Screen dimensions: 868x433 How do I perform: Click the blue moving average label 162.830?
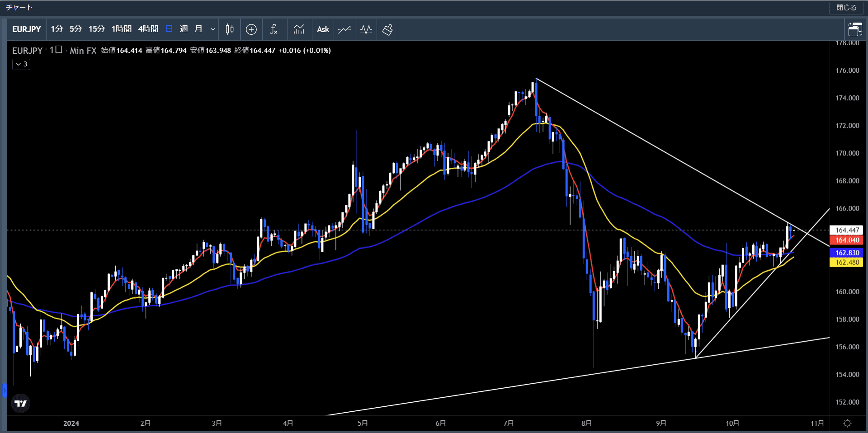pos(847,253)
